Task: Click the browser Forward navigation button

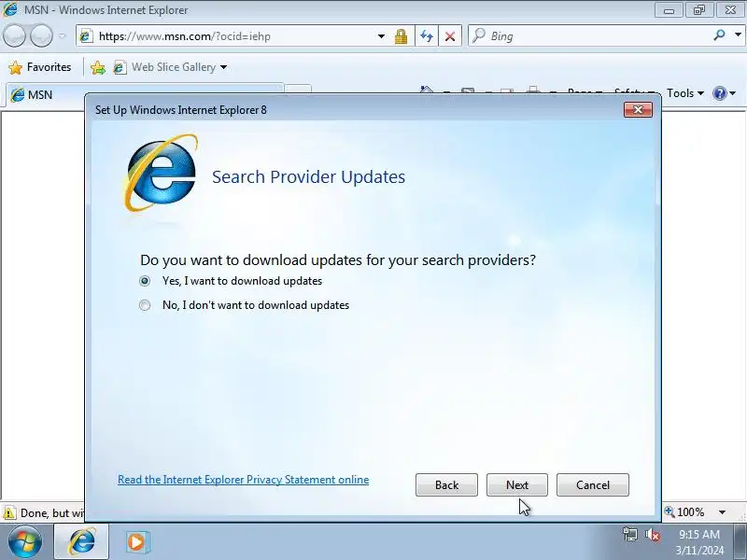Action: coord(42,35)
